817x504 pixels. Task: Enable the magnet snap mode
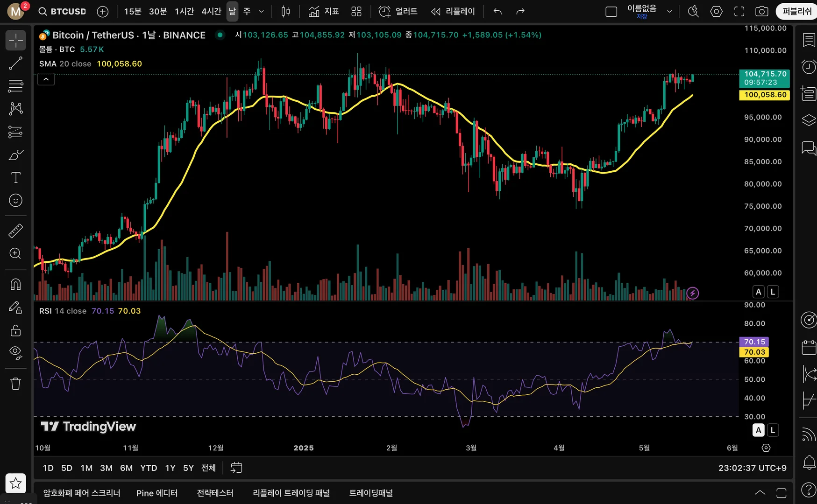tap(15, 284)
